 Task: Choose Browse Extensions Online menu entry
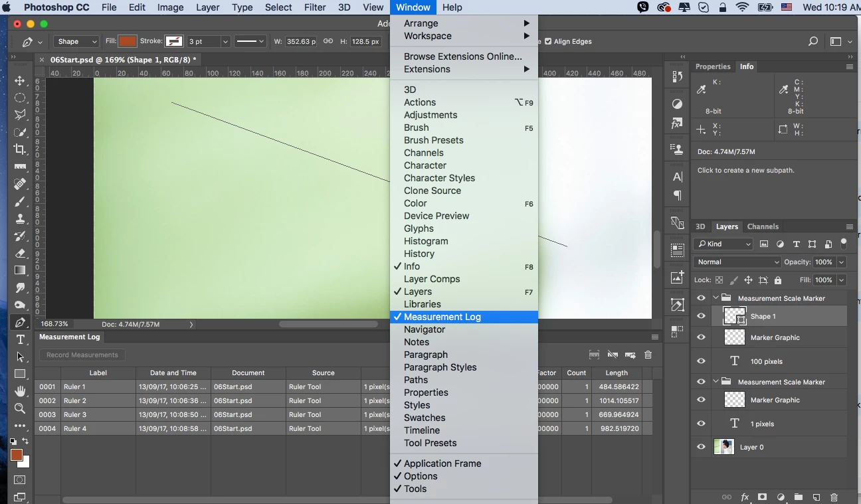click(x=464, y=56)
